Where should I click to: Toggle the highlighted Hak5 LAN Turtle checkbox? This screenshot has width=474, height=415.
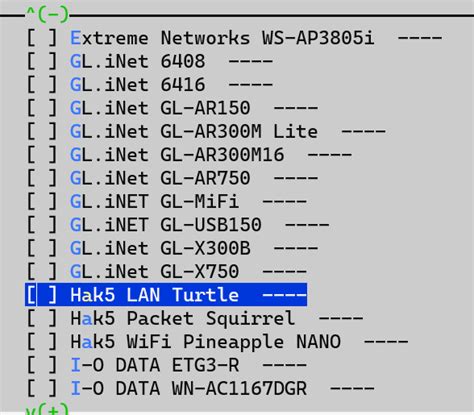[x=42, y=295]
